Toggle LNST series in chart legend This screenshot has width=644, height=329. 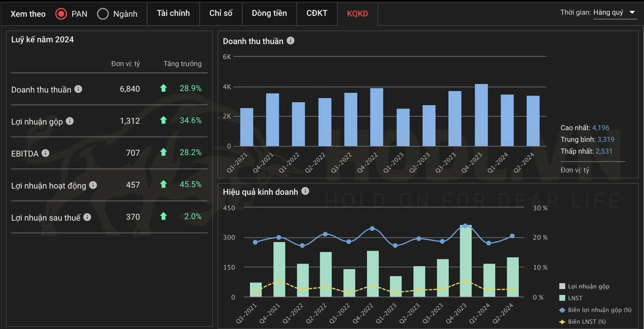(575, 298)
